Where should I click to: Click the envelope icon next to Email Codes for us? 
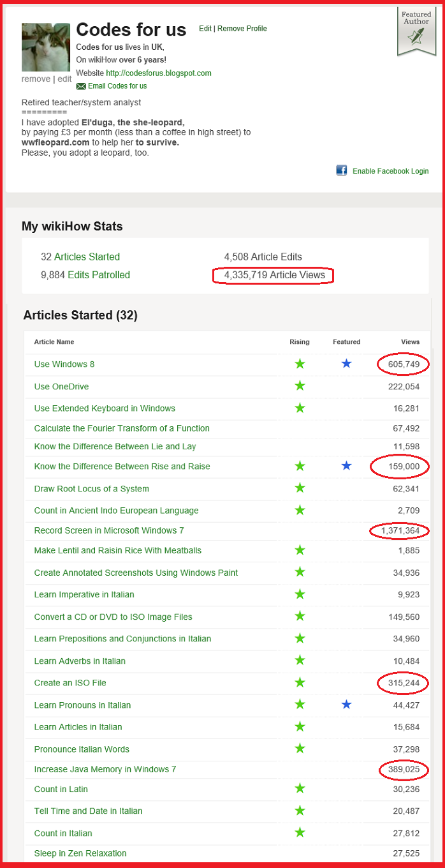tap(81, 86)
